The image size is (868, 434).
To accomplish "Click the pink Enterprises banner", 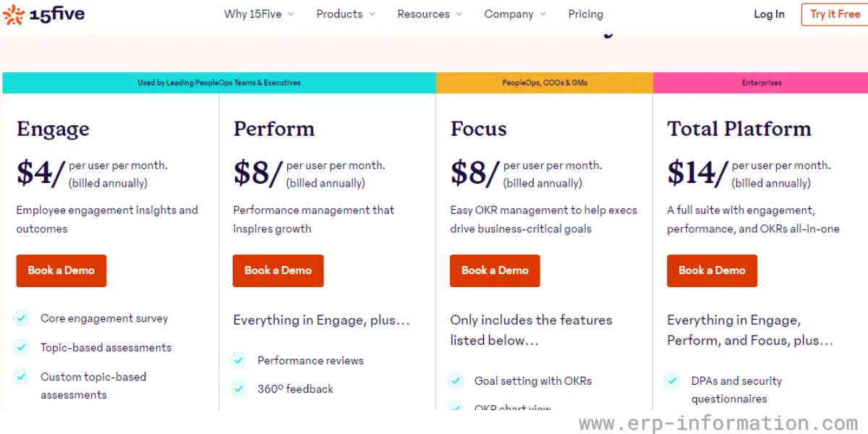I will tap(760, 82).
